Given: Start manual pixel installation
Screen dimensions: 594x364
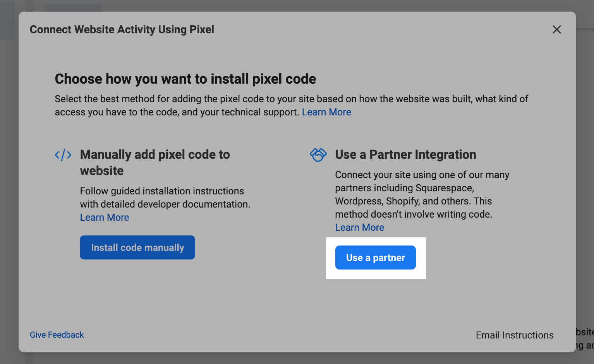Looking at the screenshot, I should (137, 247).
